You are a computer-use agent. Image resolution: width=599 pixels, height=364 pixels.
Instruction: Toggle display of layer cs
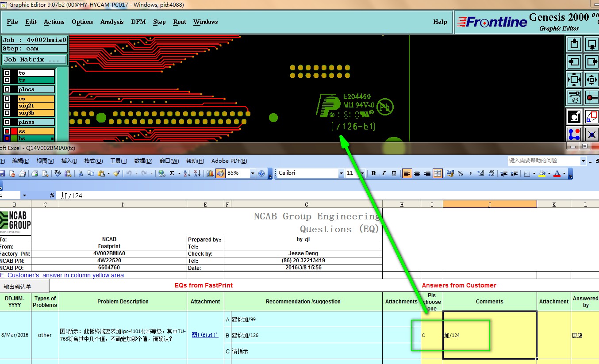point(7,99)
